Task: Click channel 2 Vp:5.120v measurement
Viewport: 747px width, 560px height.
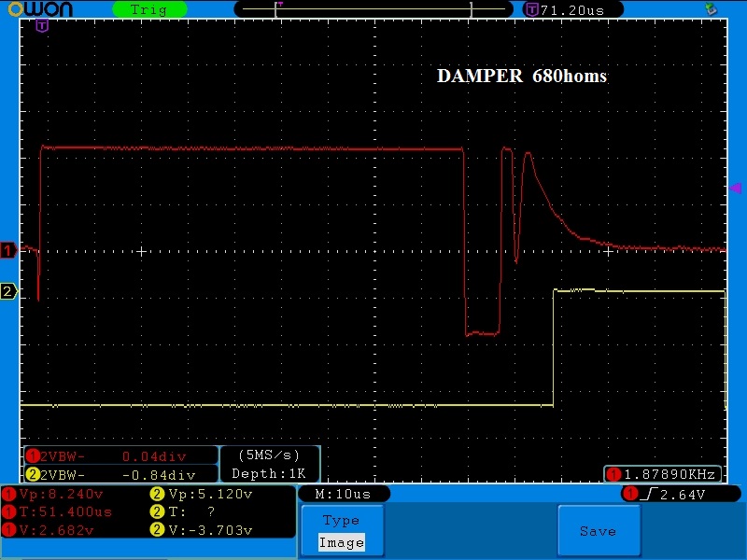Action: [202, 494]
